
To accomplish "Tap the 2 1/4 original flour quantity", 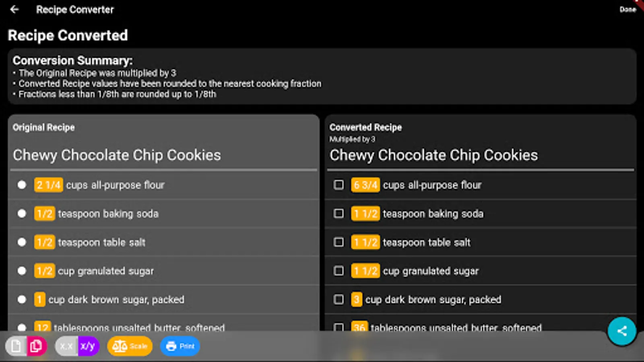I will tap(48, 185).
